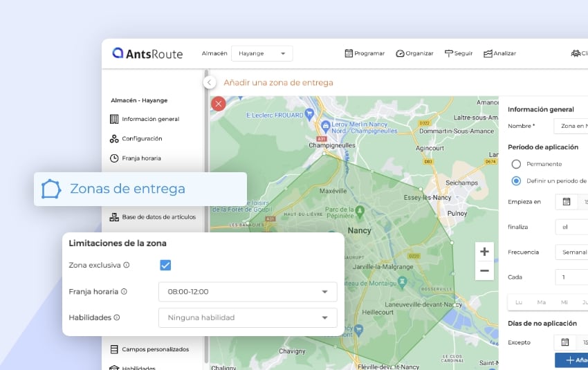Viewport: 588px width, 370px height.
Task: Open the Habilidades dropdown
Action: coord(247,317)
